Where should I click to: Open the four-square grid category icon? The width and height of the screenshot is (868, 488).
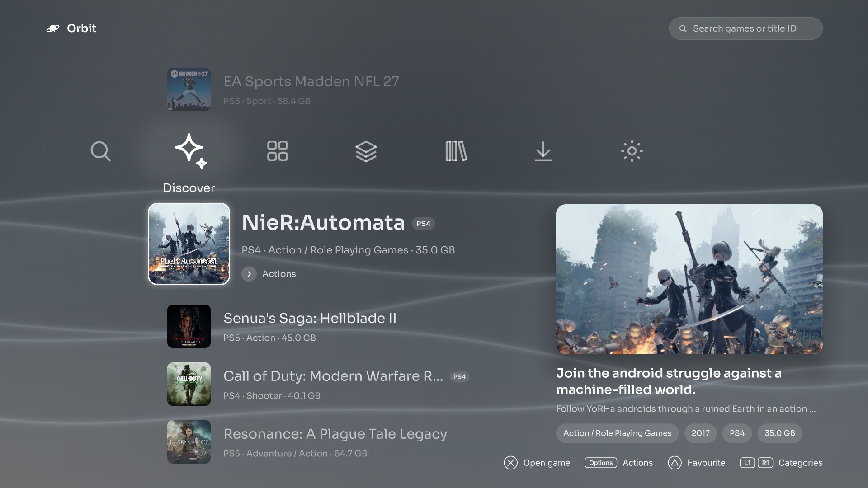(x=278, y=151)
